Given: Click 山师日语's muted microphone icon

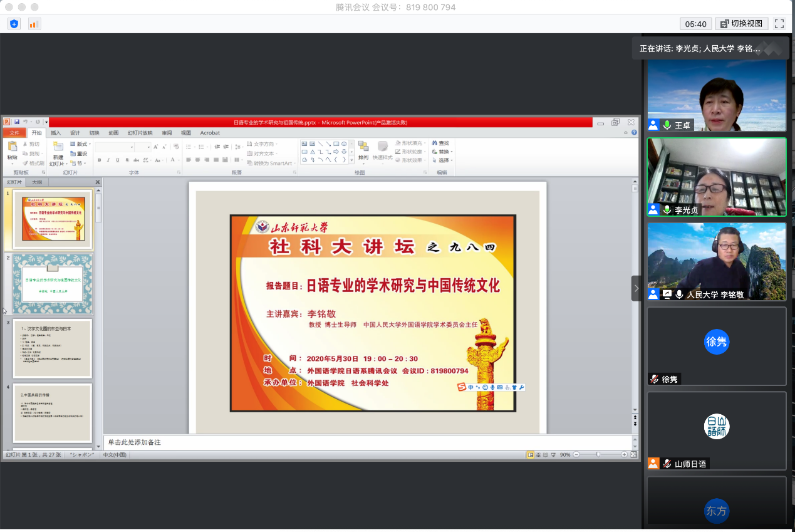Looking at the screenshot, I should click(x=667, y=464).
